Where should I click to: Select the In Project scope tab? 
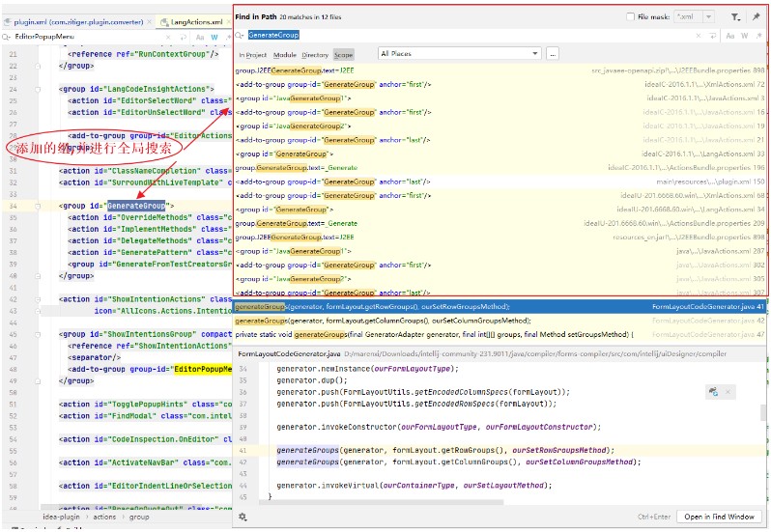(x=253, y=55)
